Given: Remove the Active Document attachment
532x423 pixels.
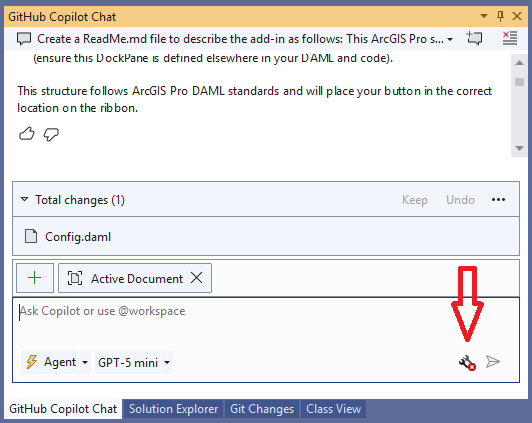Looking at the screenshot, I should tap(196, 278).
